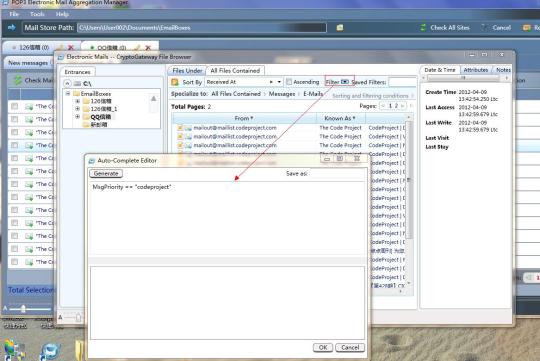Screen dimensions: 540x361
Task: Click the go arrow beside Mail Store Path
Action: pyautogui.click(x=11, y=28)
